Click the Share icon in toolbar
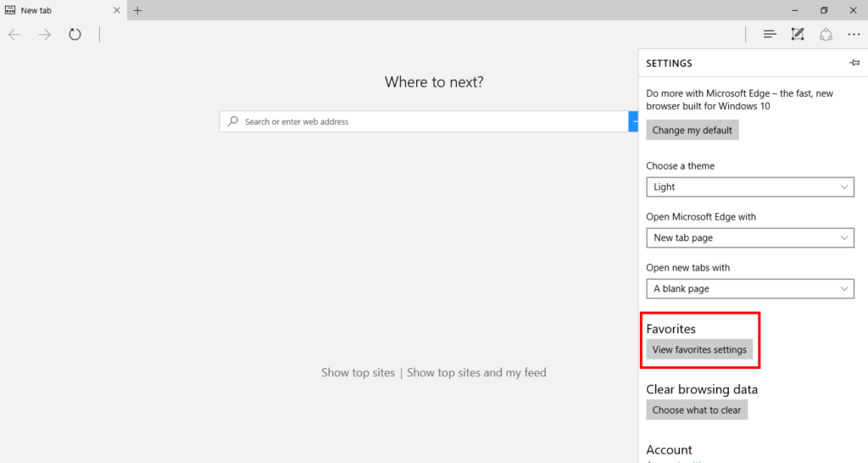The image size is (868, 463). (x=826, y=35)
